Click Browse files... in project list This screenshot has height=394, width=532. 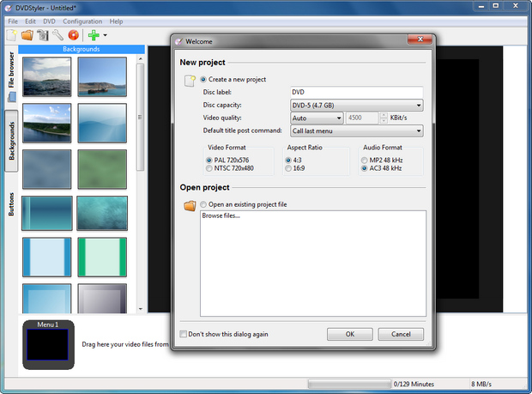221,215
